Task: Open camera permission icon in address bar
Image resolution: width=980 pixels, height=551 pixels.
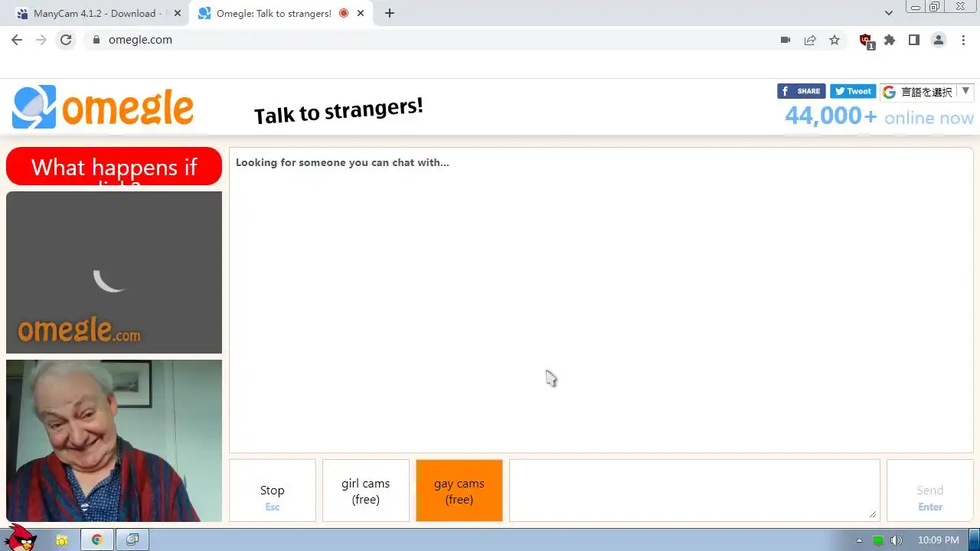Action: point(786,40)
